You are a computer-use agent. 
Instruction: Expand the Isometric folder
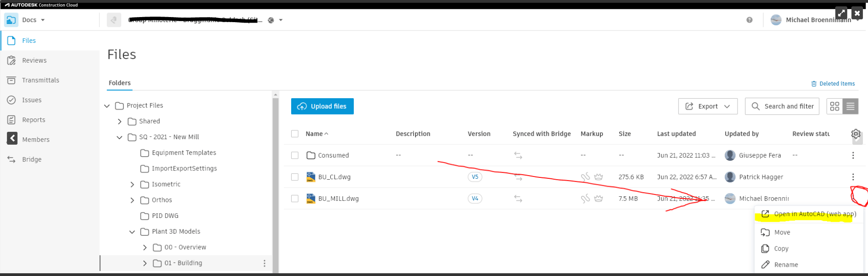click(x=132, y=184)
